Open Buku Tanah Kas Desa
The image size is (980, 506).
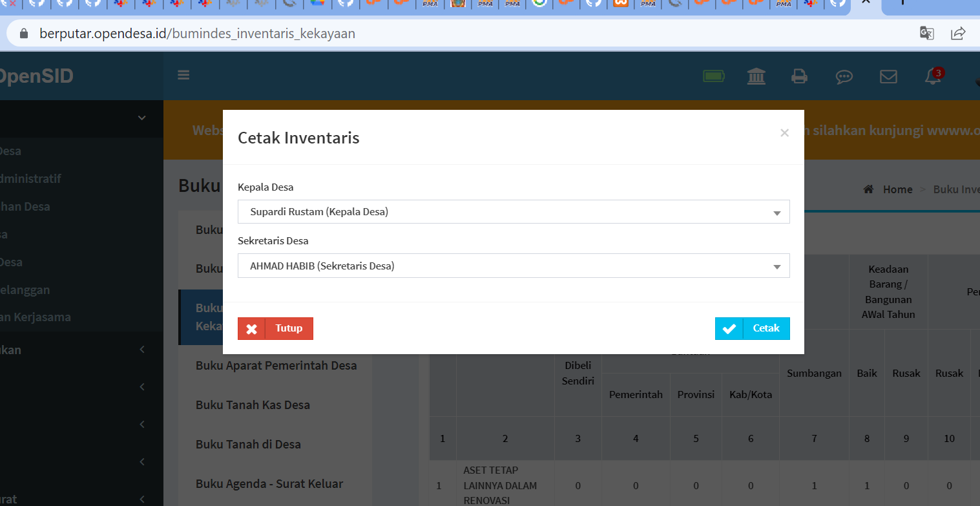point(253,405)
